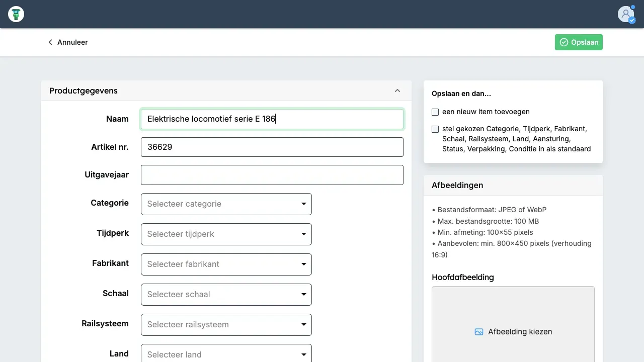The image size is (644, 362).
Task: Open the Fabrikant dropdown
Action: coord(226,264)
